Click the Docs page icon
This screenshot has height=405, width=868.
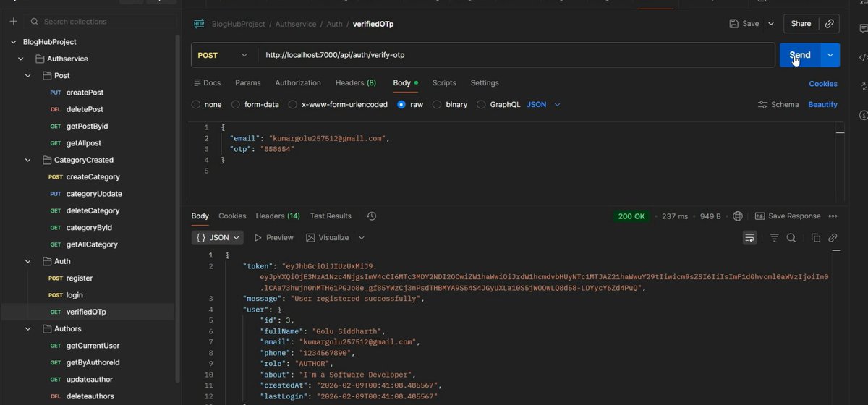[196, 83]
